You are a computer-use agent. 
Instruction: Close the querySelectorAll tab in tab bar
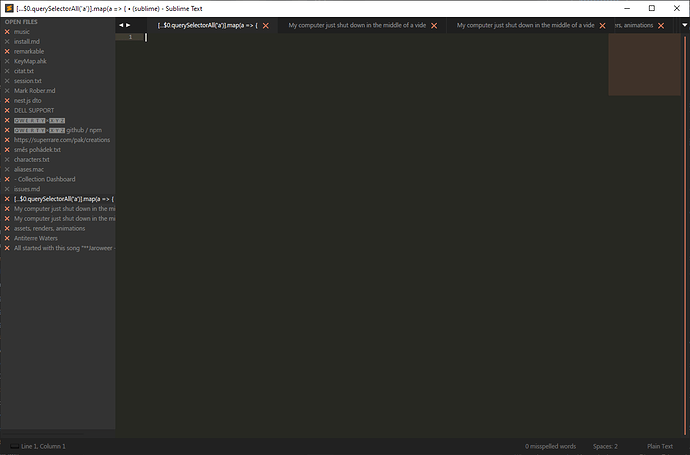266,26
